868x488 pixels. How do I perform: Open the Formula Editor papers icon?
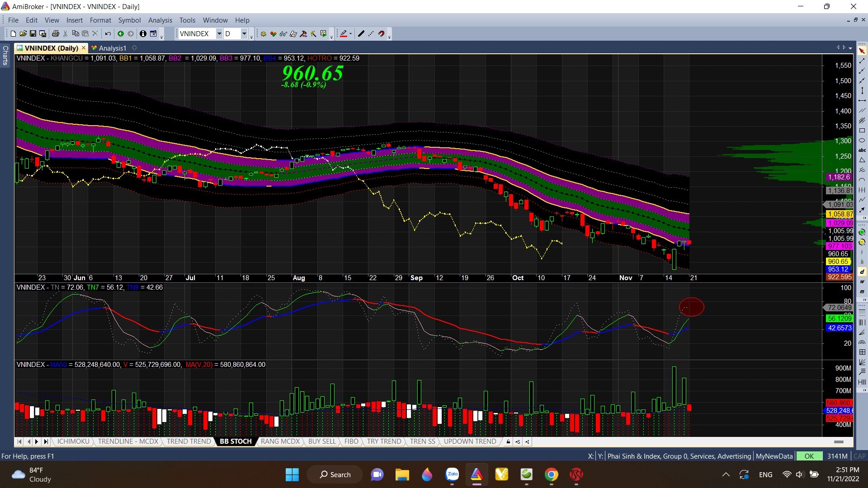click(x=293, y=33)
